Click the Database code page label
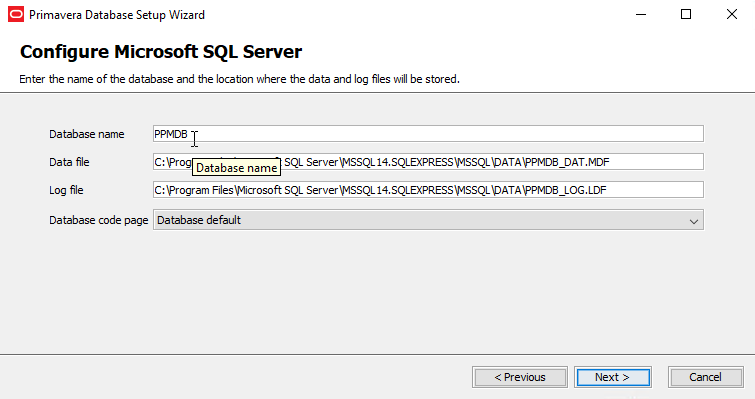Image resolution: width=755 pixels, height=399 pixels. click(x=99, y=220)
